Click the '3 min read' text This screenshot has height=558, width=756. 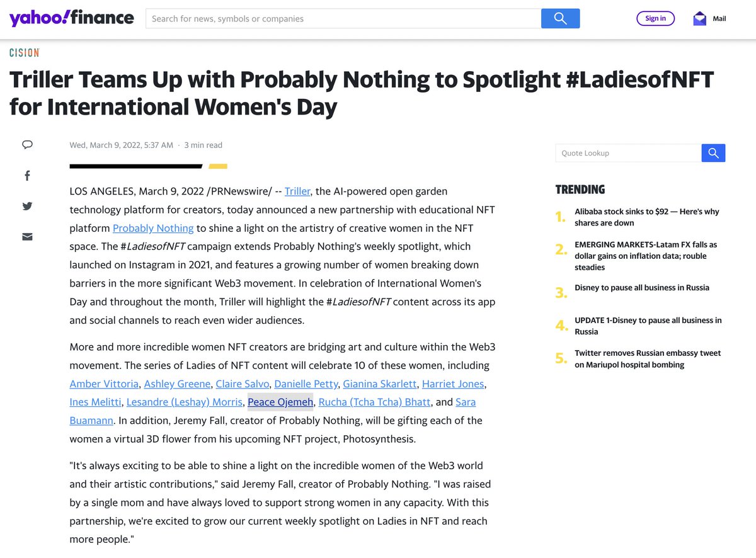[x=203, y=145]
